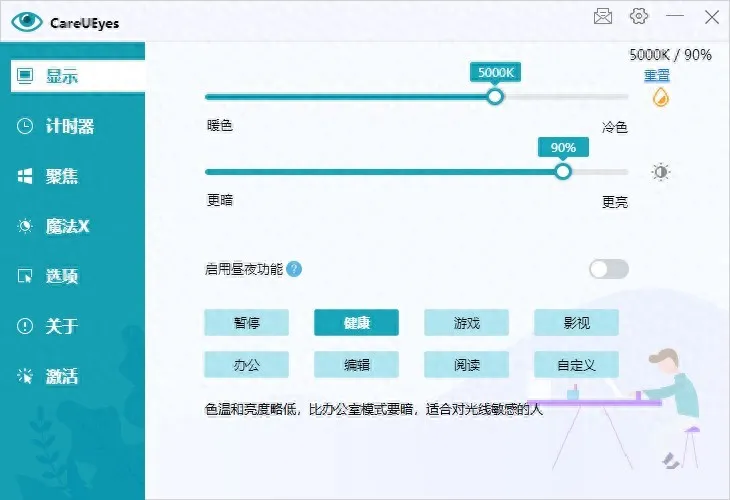Screen dimensions: 730x500
Task: Click the 更暗 label
Action: tap(220, 200)
